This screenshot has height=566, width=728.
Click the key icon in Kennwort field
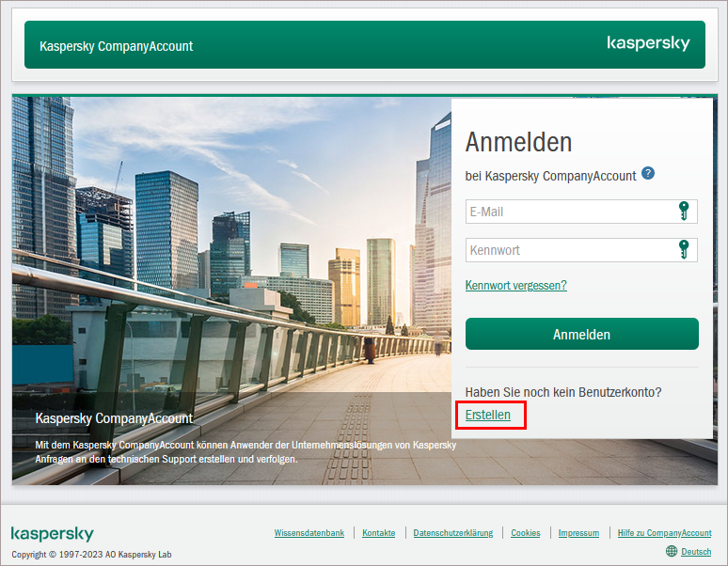point(684,249)
